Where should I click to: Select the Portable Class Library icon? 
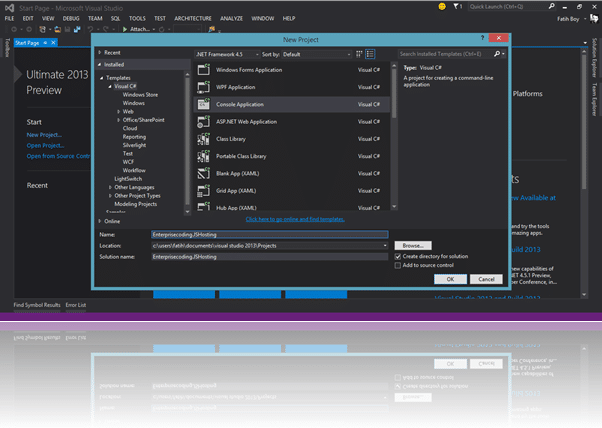coord(203,156)
